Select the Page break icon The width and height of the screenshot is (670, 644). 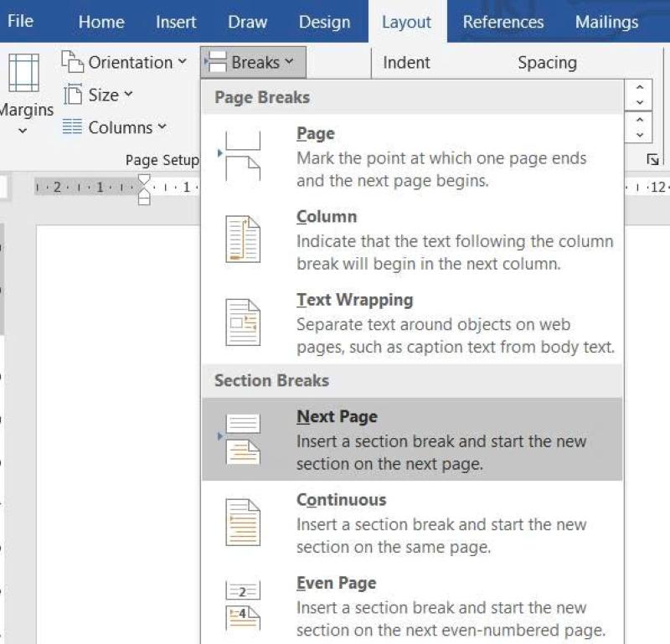[242, 156]
